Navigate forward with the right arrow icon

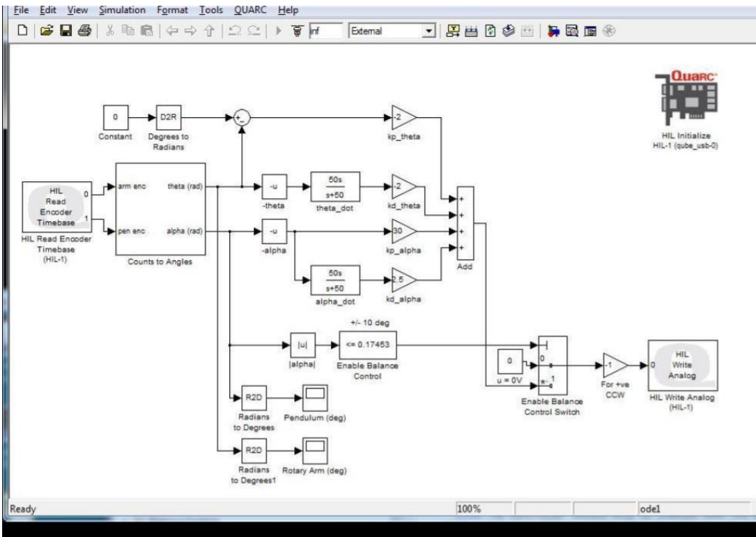[190, 31]
